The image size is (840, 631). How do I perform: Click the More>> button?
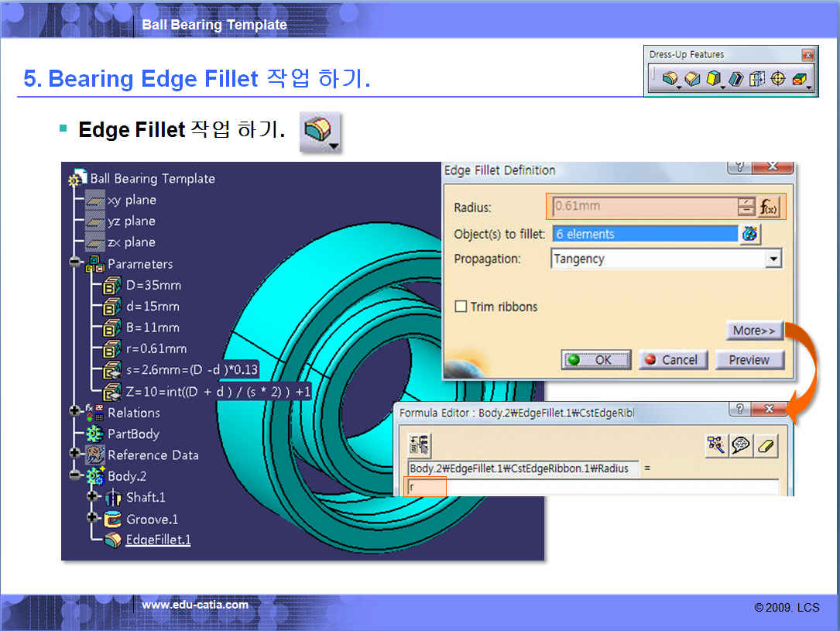point(754,331)
